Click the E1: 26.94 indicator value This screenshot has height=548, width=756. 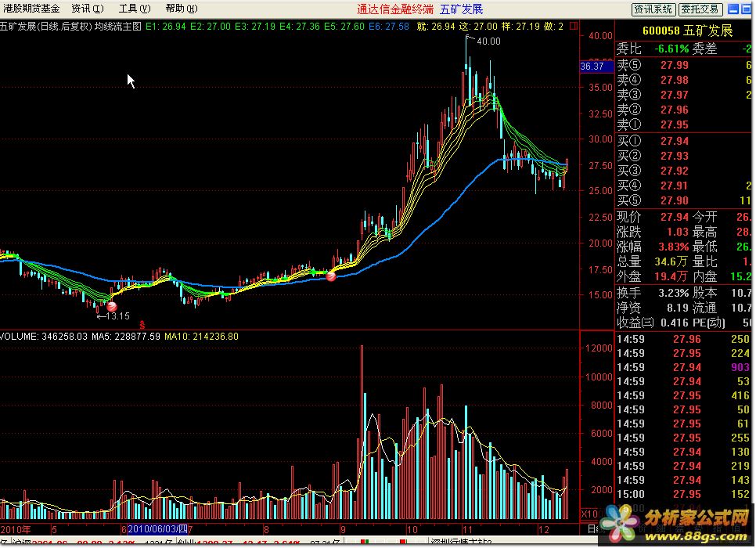tap(165, 27)
